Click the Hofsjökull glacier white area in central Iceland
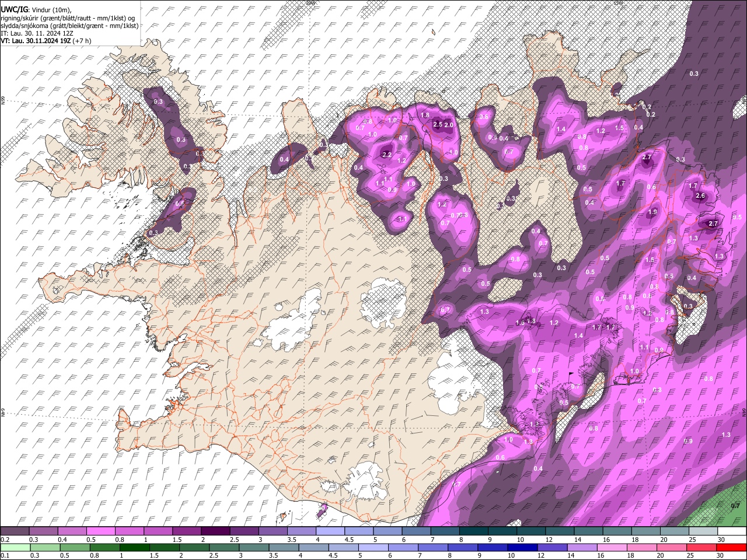 (x=383, y=302)
